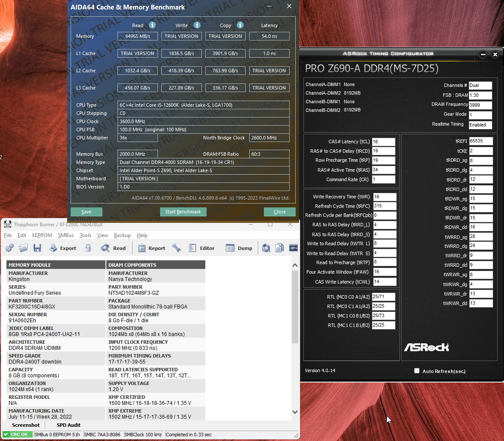504x441 pixels.
Task: Click the documents copy icon in Thaiphoon toolbar
Action: 280,248
